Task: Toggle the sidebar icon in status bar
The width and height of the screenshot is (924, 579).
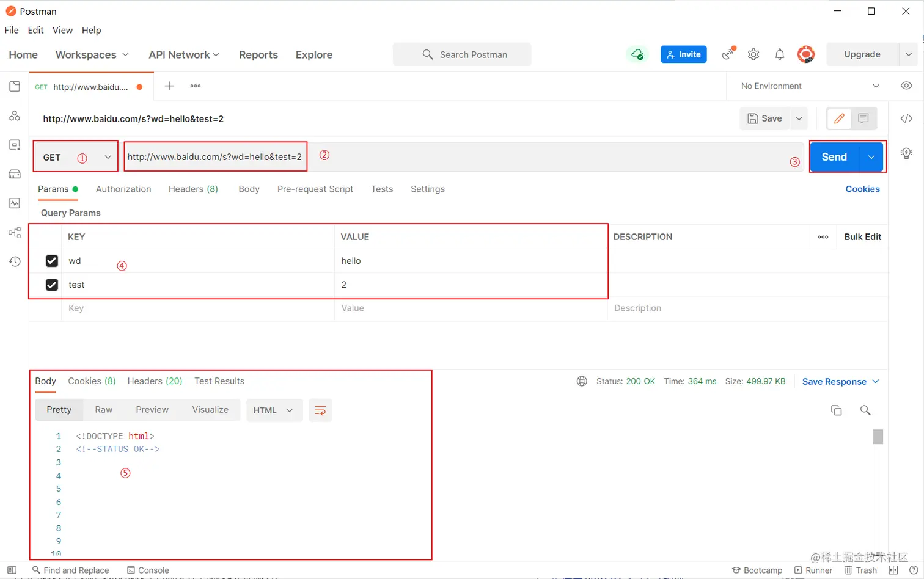Action: [x=12, y=570]
